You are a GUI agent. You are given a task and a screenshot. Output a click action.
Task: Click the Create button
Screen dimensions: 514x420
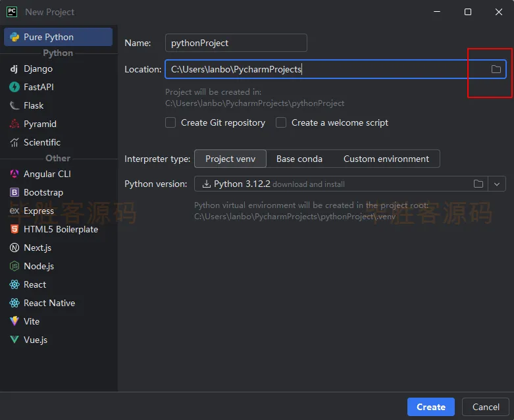[430, 407]
